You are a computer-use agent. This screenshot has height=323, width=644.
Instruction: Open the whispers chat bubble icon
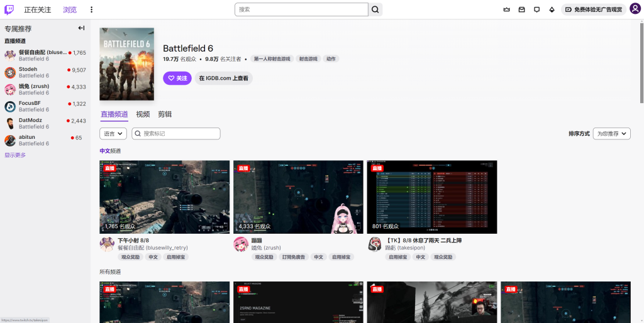(537, 9)
